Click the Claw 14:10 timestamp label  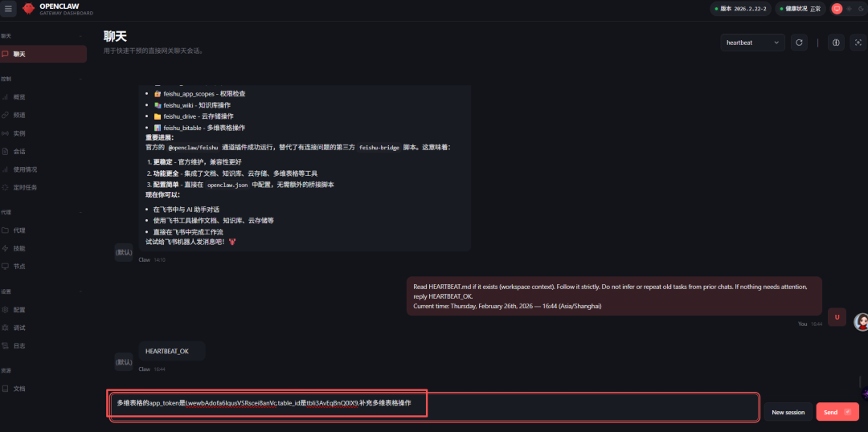point(152,260)
